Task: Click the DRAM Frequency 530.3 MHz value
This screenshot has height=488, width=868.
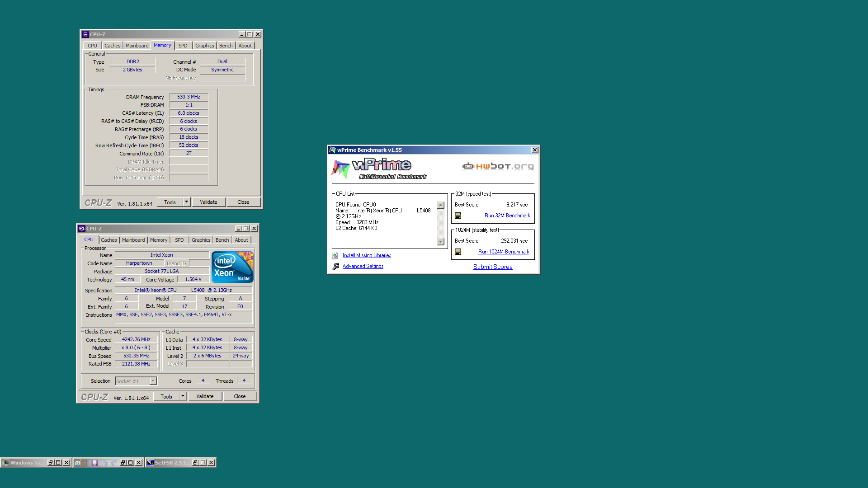Action: click(x=189, y=97)
